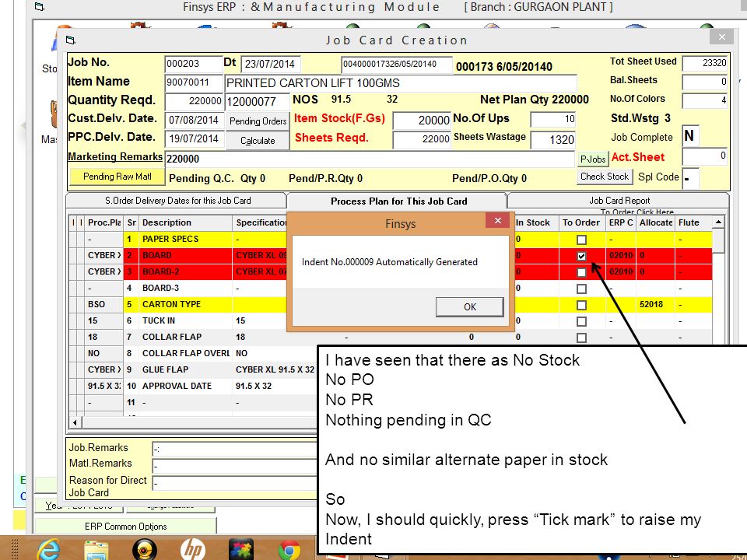The width and height of the screenshot is (747, 560).
Task: Click the Sheets Reqd. field
Action: [x=422, y=139]
